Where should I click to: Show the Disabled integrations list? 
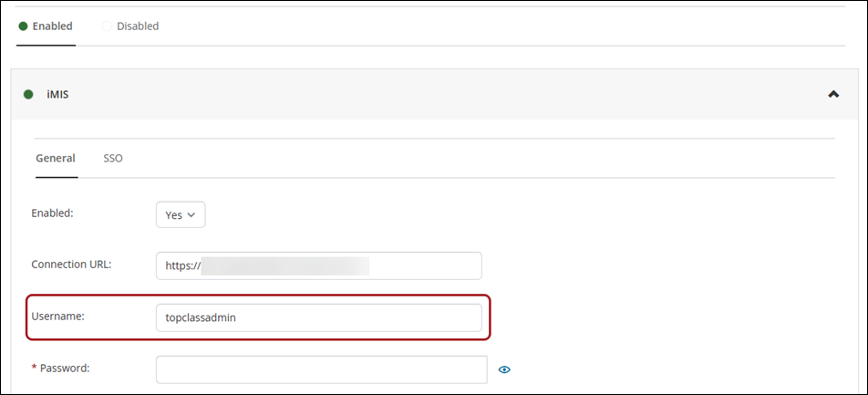pyautogui.click(x=137, y=26)
